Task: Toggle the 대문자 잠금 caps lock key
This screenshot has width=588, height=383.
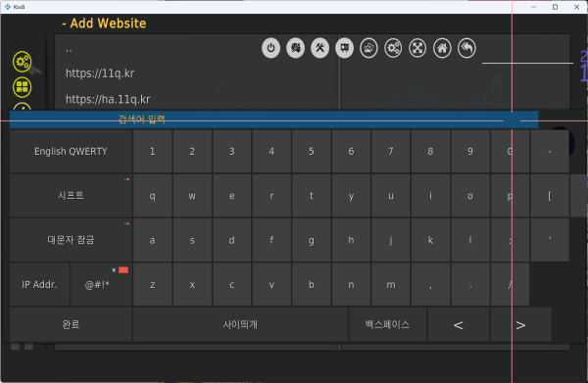Action: 71,240
